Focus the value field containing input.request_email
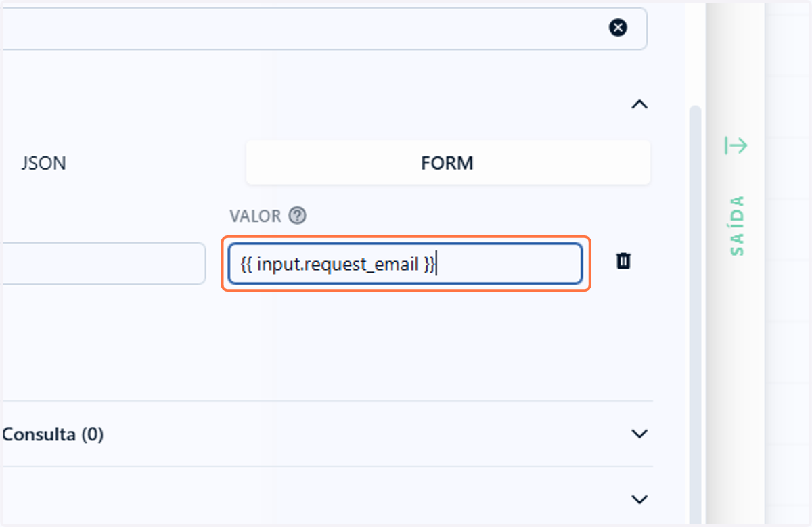The image size is (812, 527). pos(405,264)
